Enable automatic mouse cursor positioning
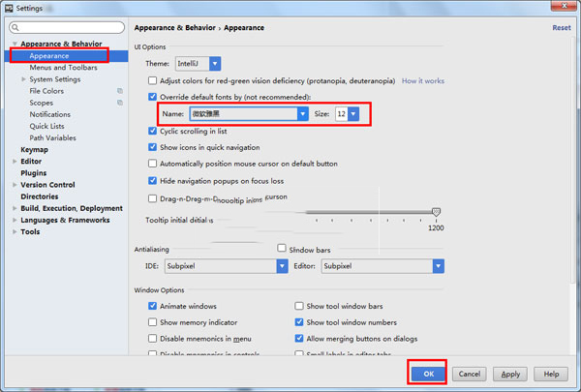 tap(152, 164)
